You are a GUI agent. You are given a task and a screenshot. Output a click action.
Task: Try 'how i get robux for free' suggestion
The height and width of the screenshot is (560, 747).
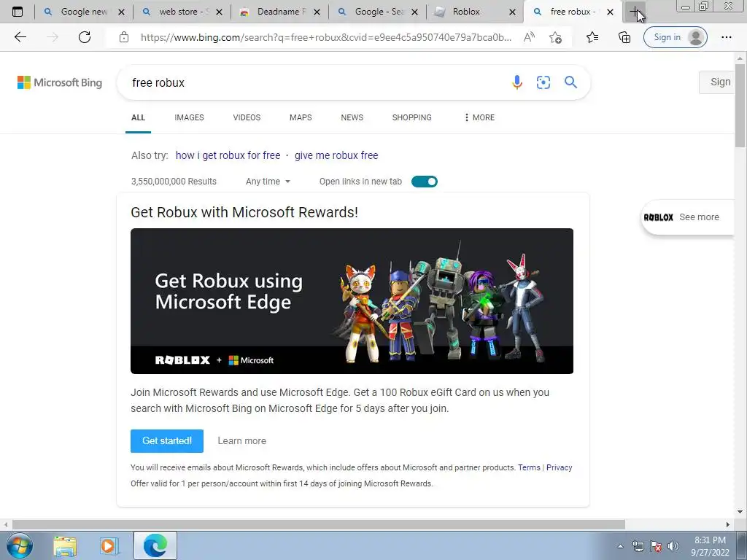pyautogui.click(x=228, y=155)
